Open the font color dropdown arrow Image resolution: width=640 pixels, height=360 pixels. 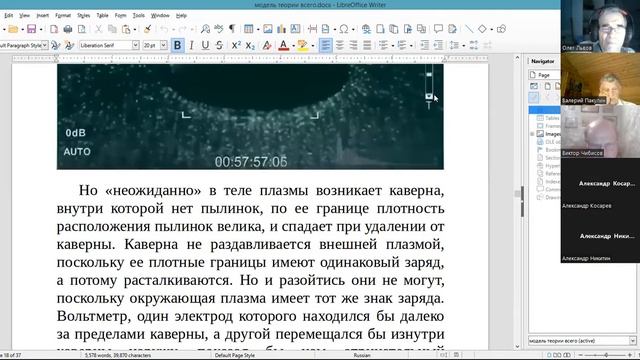293,46
